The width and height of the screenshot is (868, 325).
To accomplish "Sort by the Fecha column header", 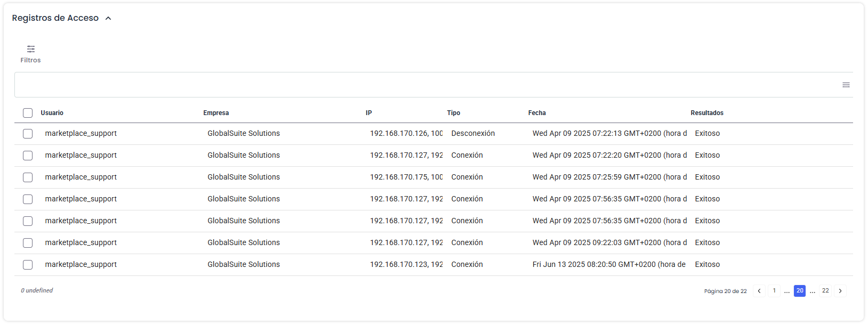I will tap(537, 113).
